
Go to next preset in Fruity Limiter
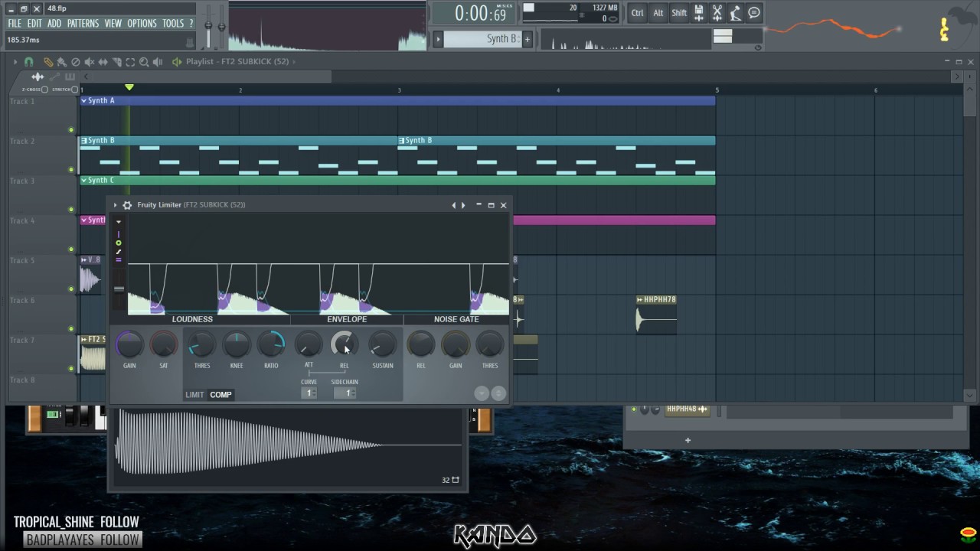(x=463, y=205)
